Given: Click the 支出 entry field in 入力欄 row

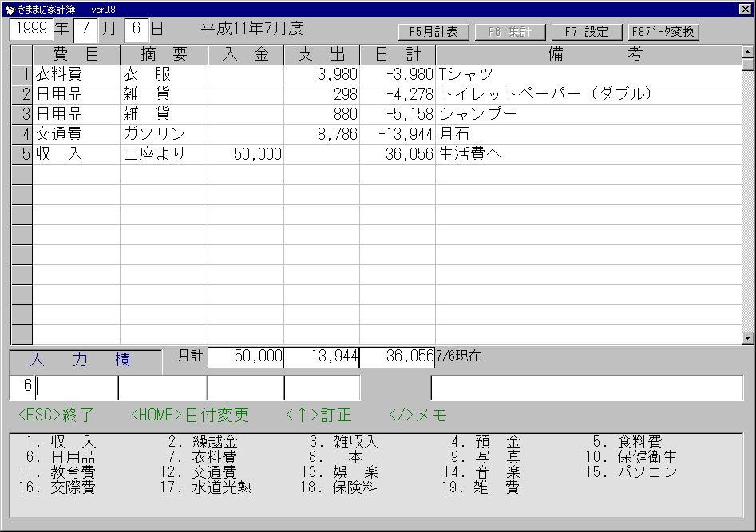Looking at the screenshot, I should 322,388.
